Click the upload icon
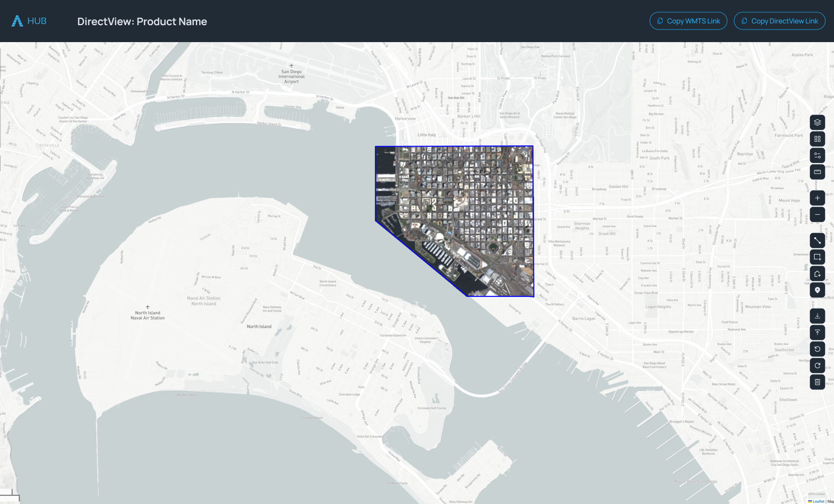This screenshot has height=504, width=834. point(817,333)
